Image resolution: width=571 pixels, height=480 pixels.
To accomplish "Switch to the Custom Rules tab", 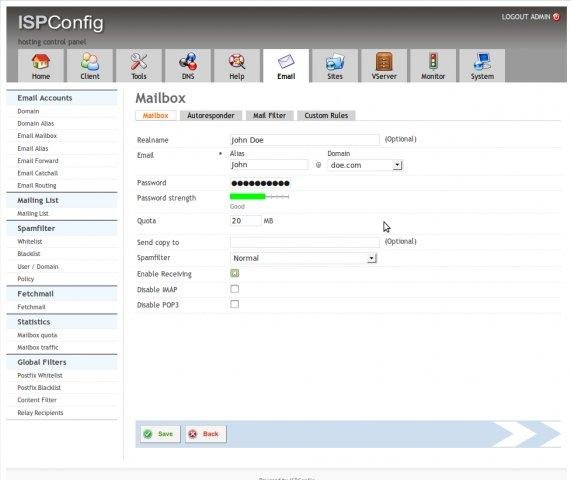I will (326, 115).
